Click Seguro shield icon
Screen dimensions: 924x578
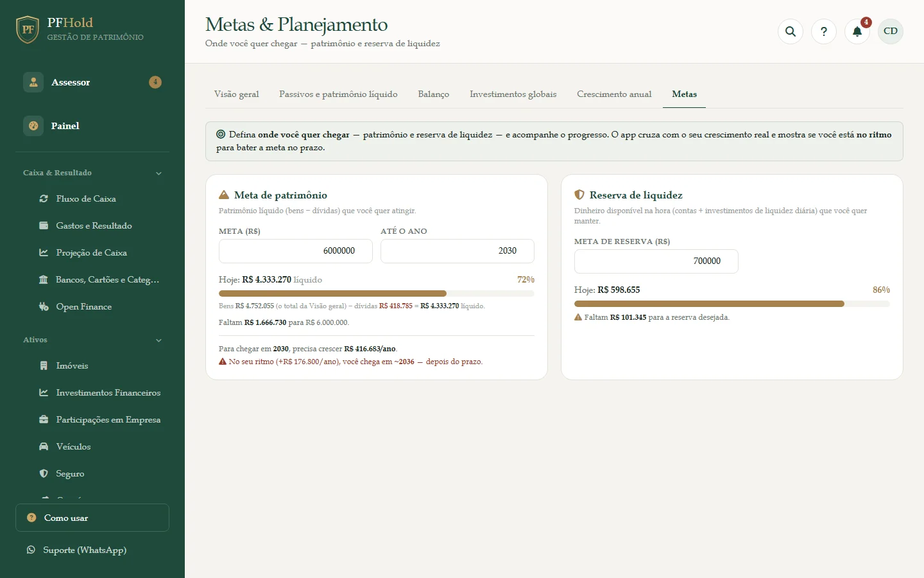tap(44, 473)
